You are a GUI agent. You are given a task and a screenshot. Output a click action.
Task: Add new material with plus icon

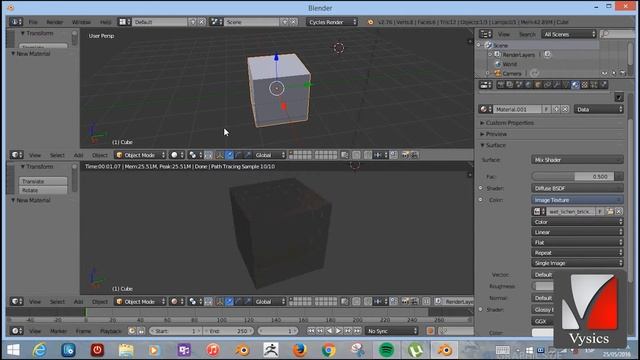(556, 109)
